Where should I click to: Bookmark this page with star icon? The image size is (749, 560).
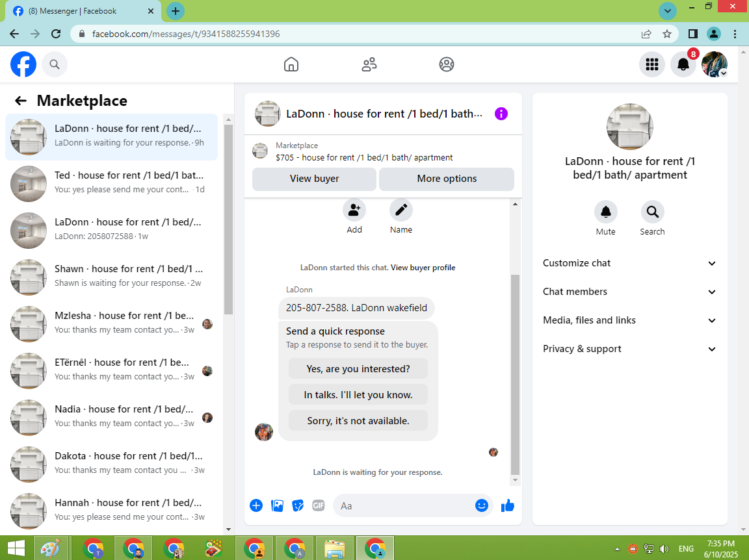pyautogui.click(x=667, y=34)
